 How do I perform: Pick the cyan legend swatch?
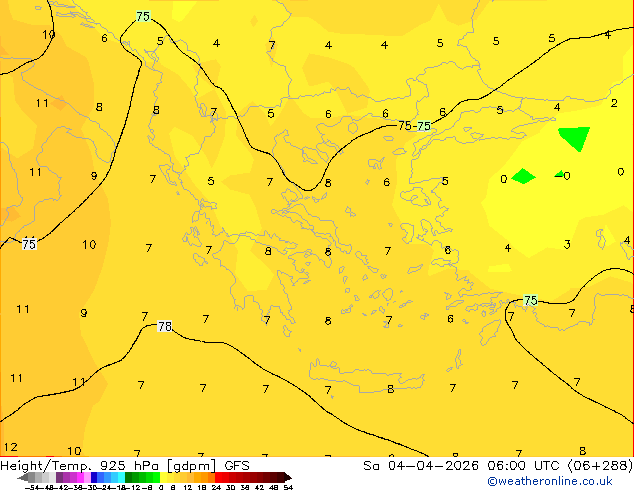tap(121, 478)
